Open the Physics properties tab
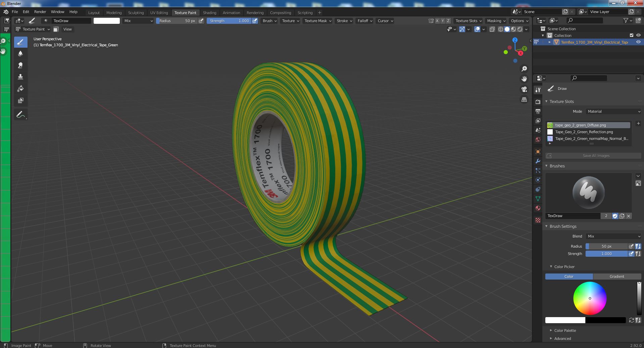The width and height of the screenshot is (644, 348). [x=538, y=180]
